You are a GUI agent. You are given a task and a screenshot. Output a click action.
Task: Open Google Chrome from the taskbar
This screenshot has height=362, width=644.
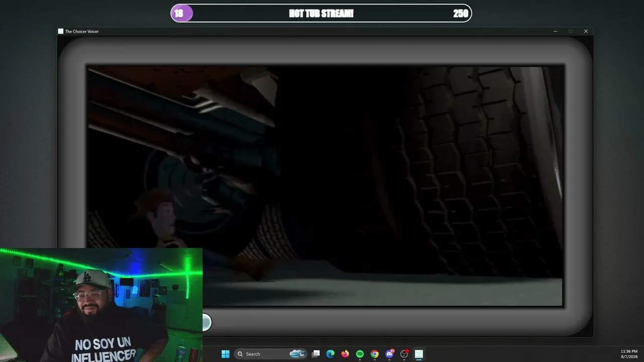coord(374,354)
